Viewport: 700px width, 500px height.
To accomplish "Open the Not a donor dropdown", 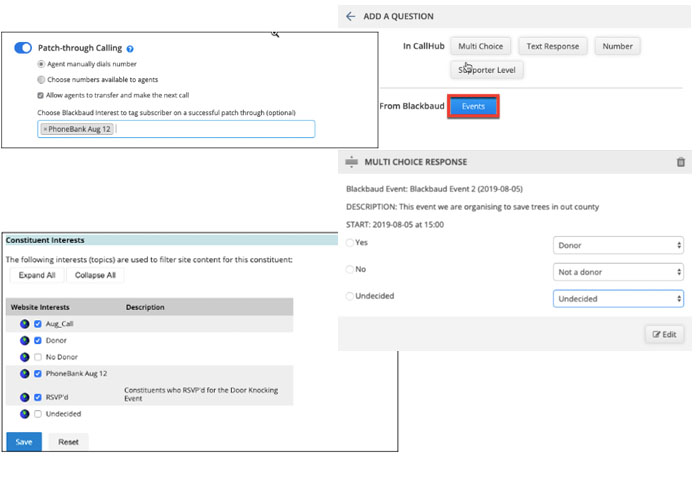I will coord(618,272).
